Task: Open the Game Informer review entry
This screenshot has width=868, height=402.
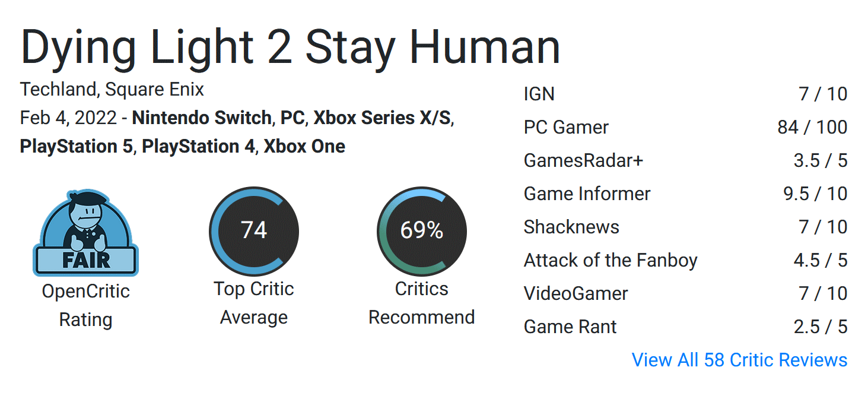Action: tap(685, 194)
